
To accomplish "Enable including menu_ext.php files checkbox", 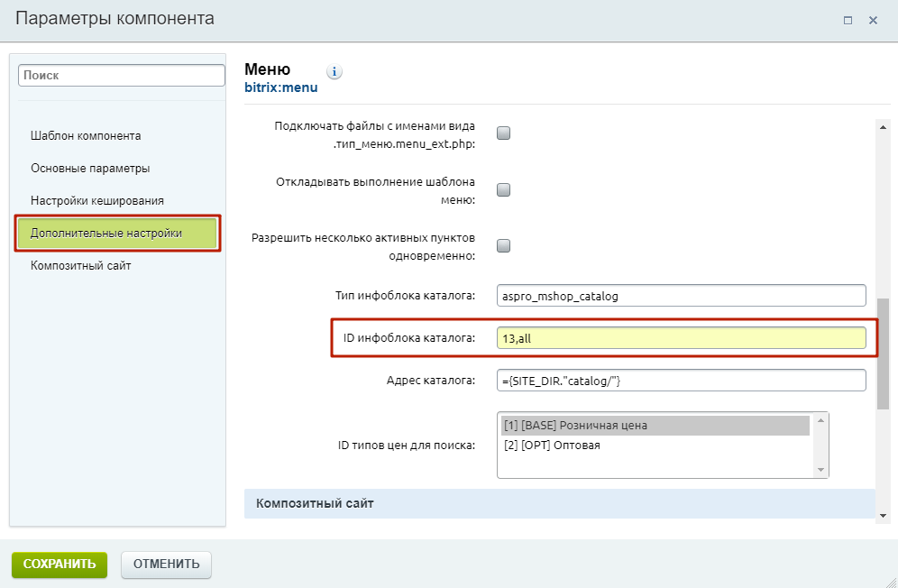I will coord(504,133).
